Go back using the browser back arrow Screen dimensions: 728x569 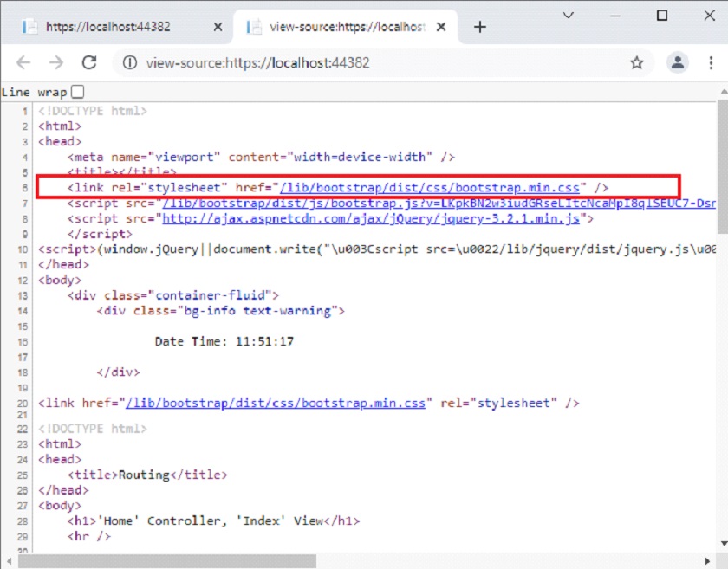click(23, 62)
